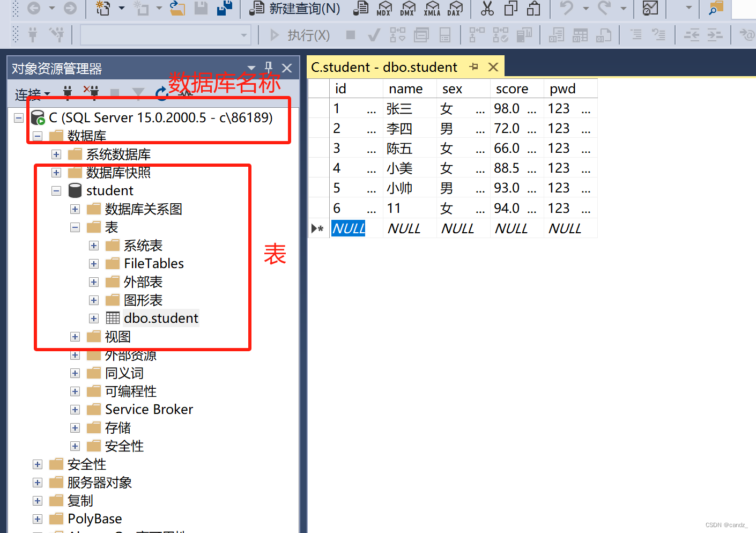756x533 pixels.
Task: Cut selection using the scissors toolbar icon
Action: coord(487,9)
